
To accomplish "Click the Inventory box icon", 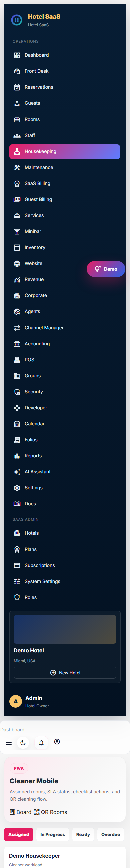I will coord(17,247).
